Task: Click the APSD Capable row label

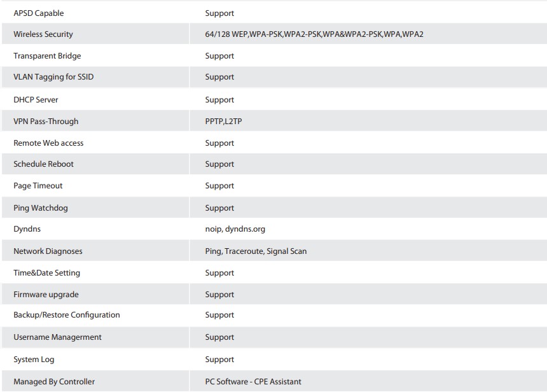Action: pyautogui.click(x=39, y=13)
